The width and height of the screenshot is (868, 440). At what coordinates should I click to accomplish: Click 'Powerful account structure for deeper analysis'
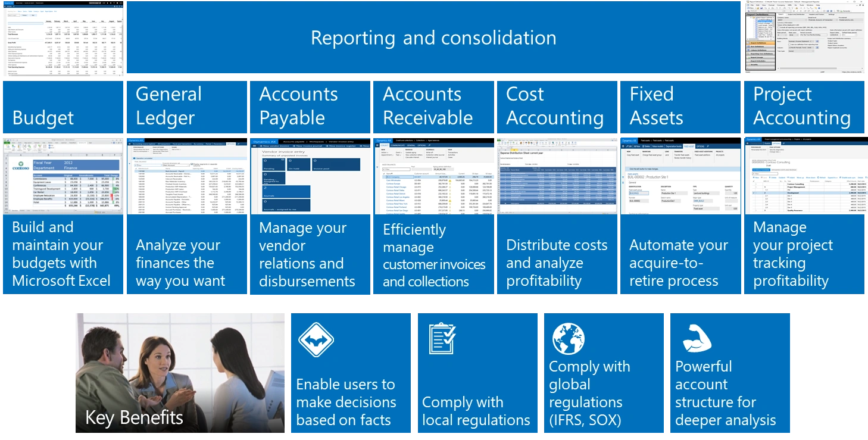[725, 394]
